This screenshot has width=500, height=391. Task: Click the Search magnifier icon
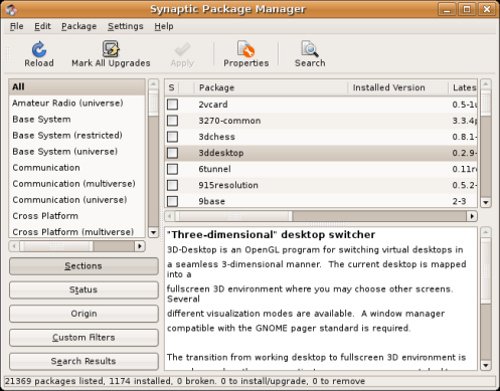[x=310, y=49]
